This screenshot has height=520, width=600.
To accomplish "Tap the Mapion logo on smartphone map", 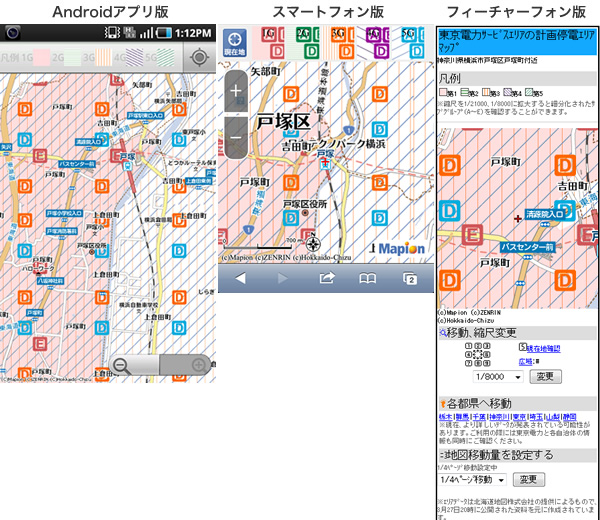I will point(401,249).
